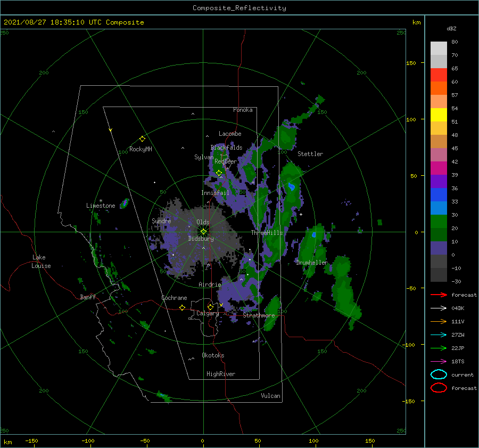Screen dimensions: 479x448
Task: Click the small magenta cell beside Limestone
Action: coord(125,202)
